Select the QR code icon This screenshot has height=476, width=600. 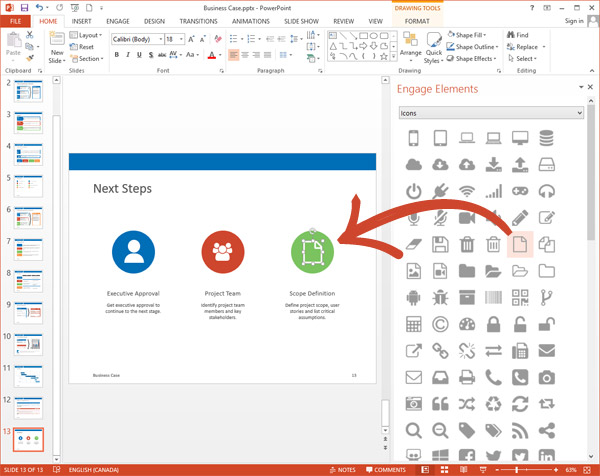pyautogui.click(x=520, y=297)
